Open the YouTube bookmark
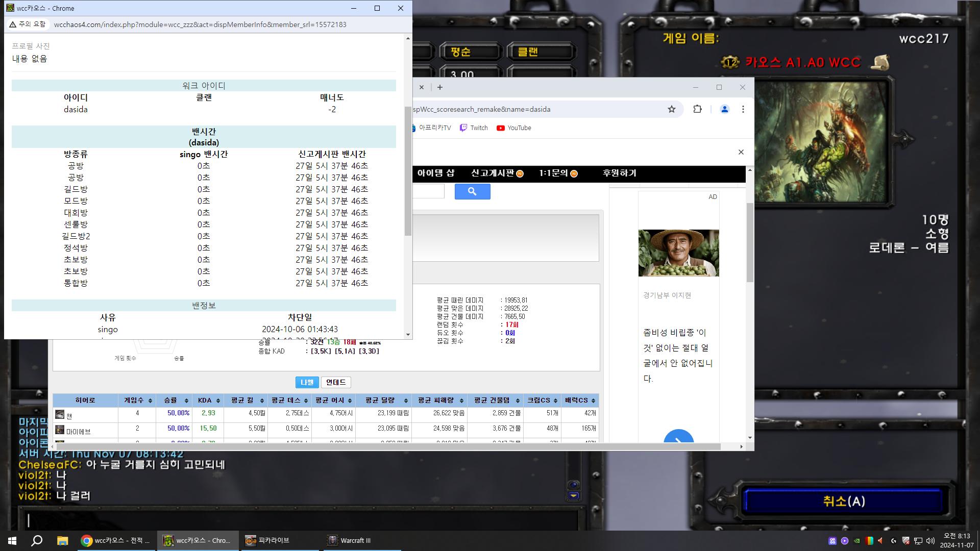The image size is (980, 551). click(x=513, y=128)
